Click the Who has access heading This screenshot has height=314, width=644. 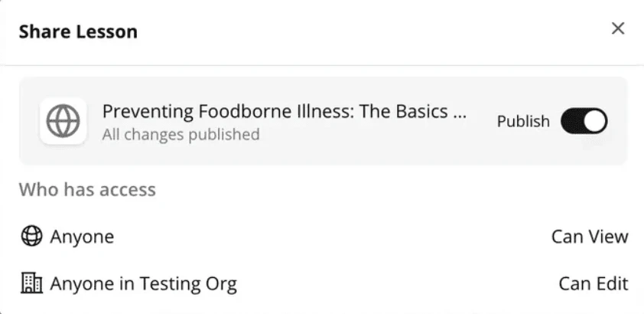(87, 189)
